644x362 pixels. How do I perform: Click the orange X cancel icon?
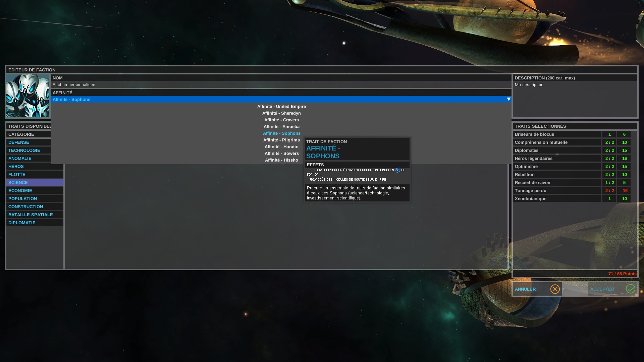555,289
